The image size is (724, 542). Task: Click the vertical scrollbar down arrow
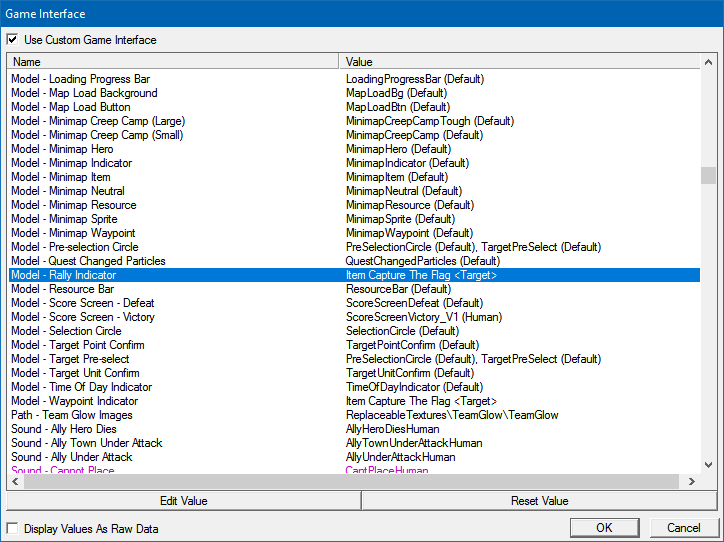coord(708,465)
